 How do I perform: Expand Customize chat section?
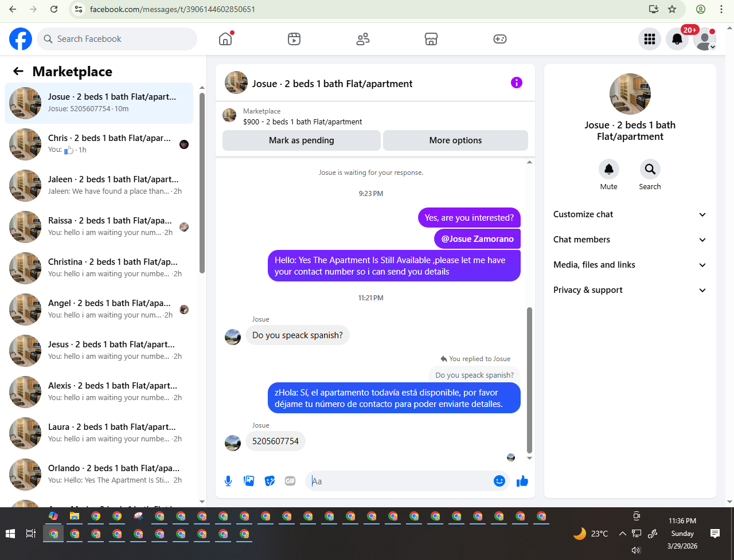pyautogui.click(x=630, y=214)
